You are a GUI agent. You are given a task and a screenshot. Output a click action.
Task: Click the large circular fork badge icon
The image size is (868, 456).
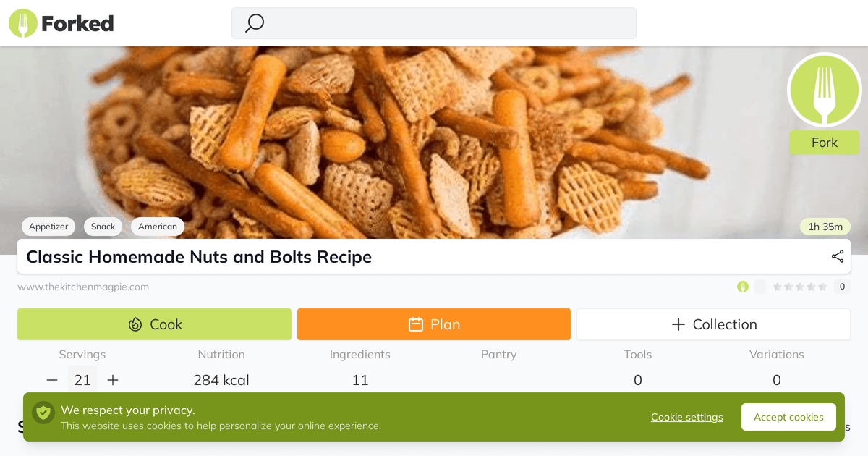pyautogui.click(x=824, y=90)
